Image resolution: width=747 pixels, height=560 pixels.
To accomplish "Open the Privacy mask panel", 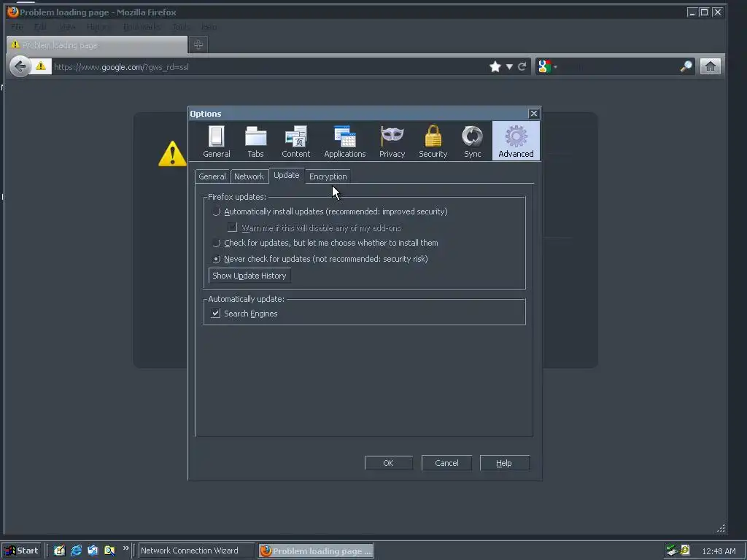I will [x=392, y=141].
